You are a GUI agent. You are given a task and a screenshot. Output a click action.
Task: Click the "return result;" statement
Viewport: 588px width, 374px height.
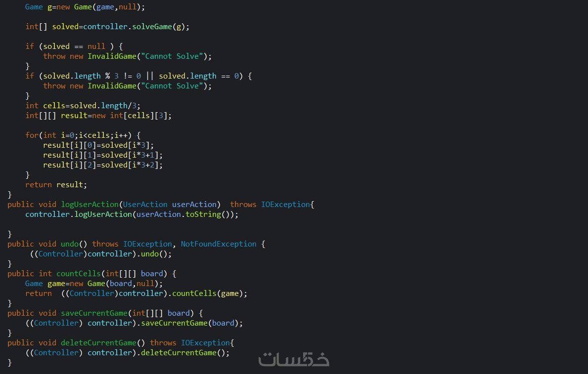[x=56, y=185]
